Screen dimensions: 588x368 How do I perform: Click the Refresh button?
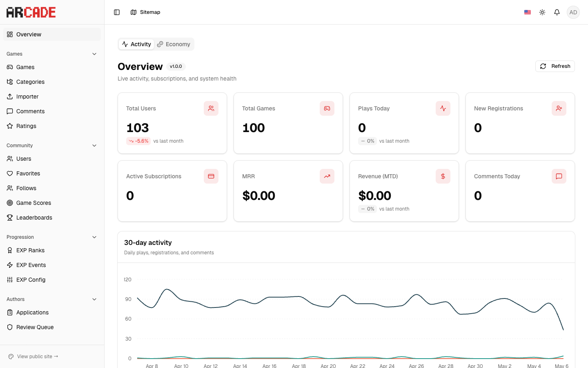click(x=555, y=66)
